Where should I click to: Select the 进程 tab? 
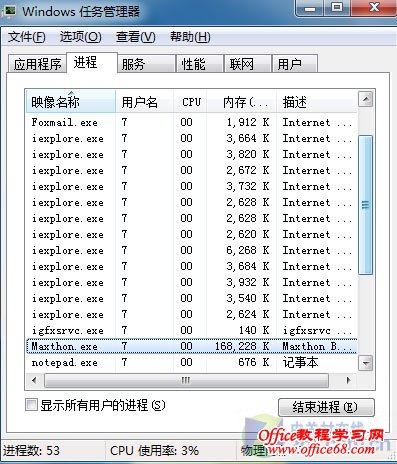coord(92,62)
